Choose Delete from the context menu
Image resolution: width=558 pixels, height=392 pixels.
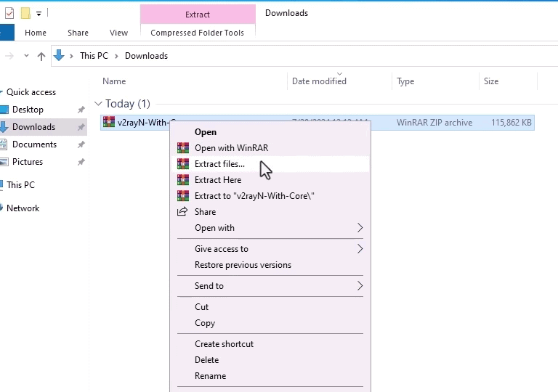[206, 360]
